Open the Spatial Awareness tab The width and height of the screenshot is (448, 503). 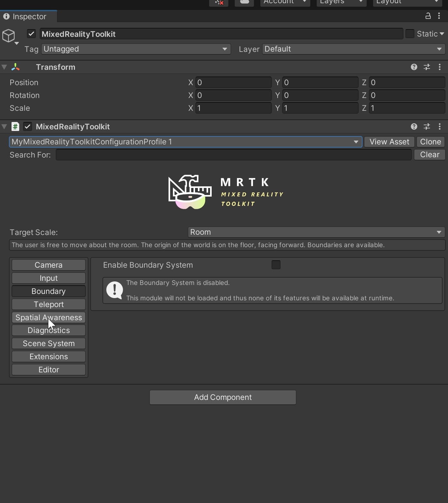click(49, 318)
